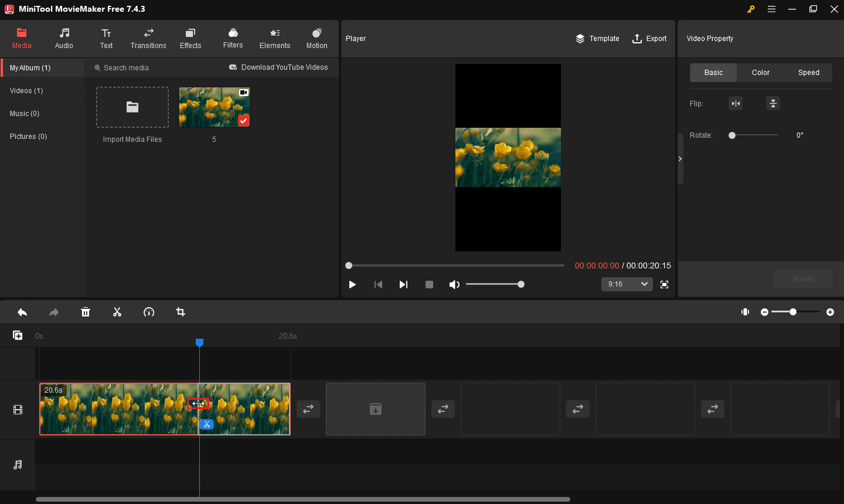This screenshot has width=844, height=504.
Task: Click the horizontal timeline scrollbar
Action: coord(303,499)
